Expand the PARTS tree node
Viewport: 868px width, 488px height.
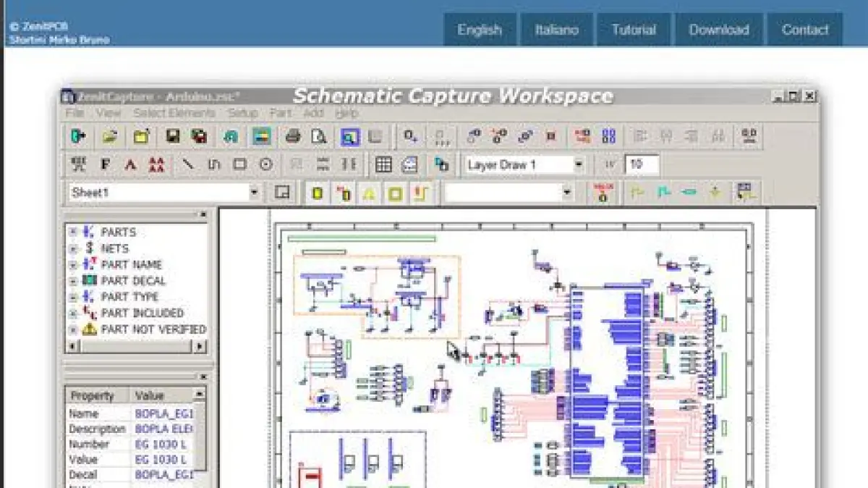72,232
